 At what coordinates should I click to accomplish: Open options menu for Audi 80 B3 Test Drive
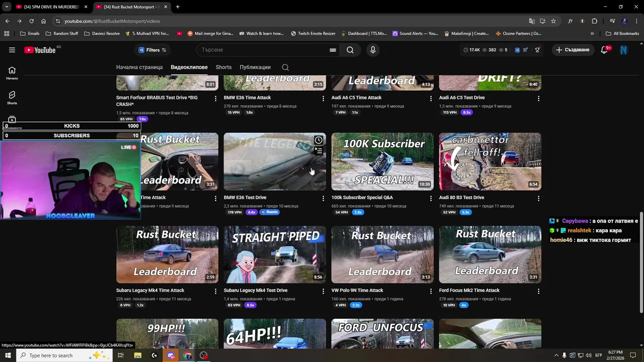(538, 199)
